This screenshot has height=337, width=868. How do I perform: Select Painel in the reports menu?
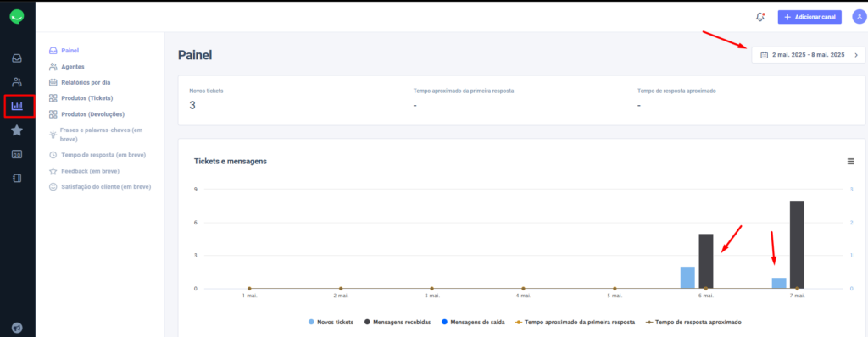coord(70,50)
